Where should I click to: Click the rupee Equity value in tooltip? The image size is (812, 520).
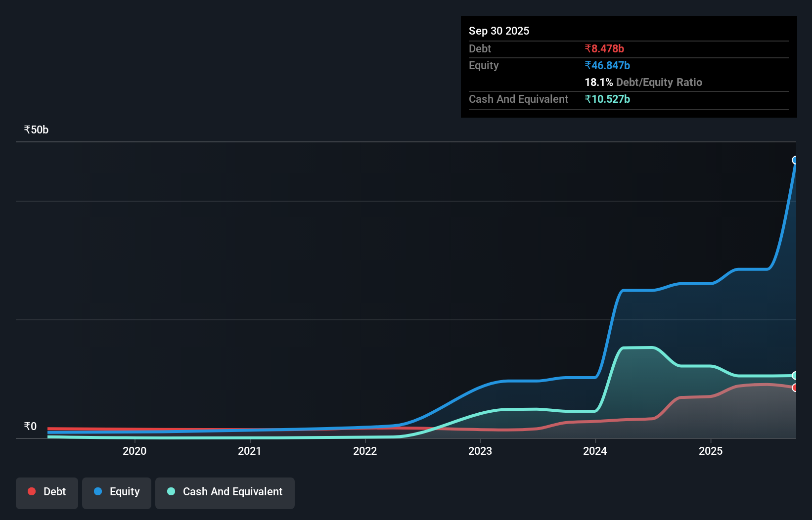(607, 65)
